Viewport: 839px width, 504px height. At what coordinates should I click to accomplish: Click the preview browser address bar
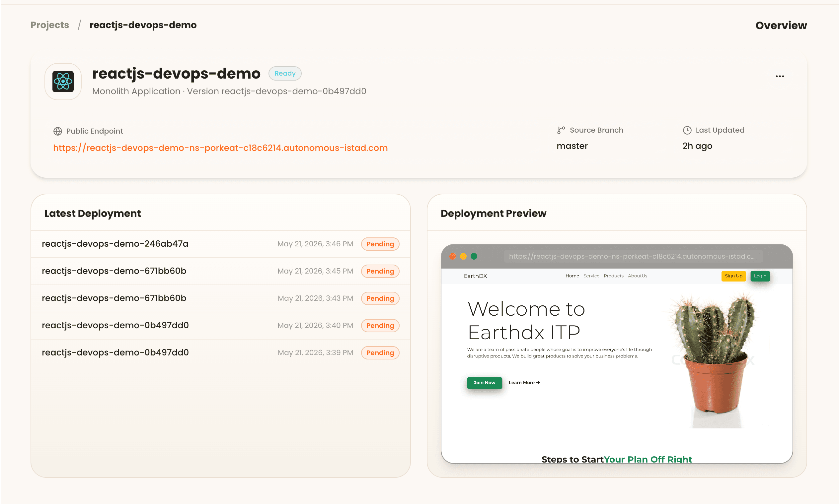[x=633, y=256]
